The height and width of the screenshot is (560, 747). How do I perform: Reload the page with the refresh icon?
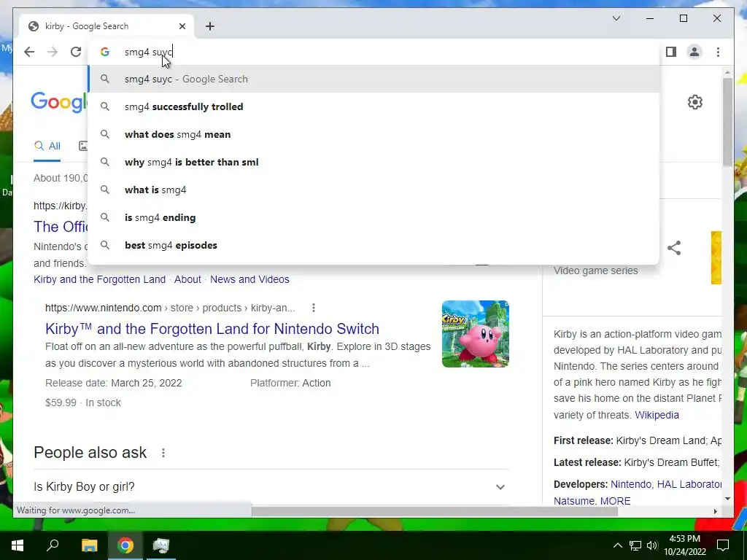76,52
